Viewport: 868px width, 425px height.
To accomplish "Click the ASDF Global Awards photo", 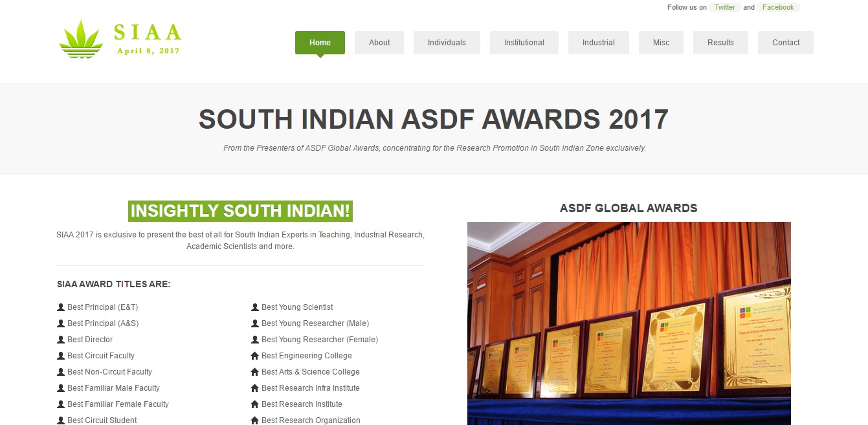I will coord(629,323).
